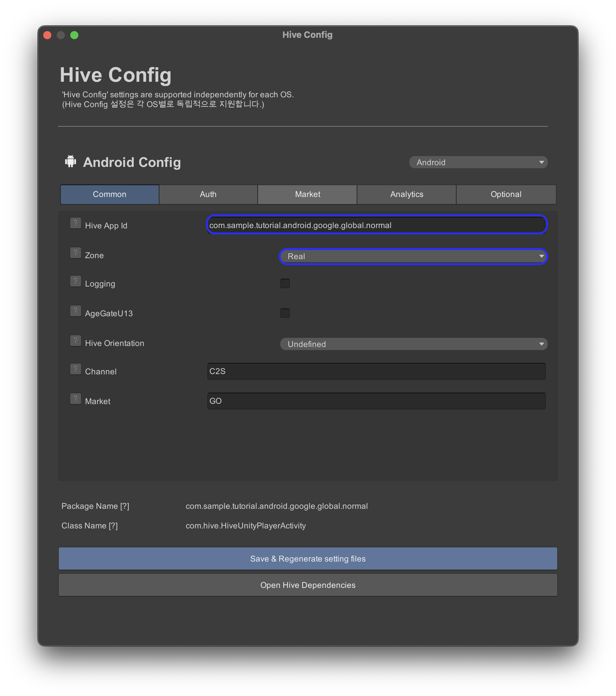Click into the Hive App Id text field
Viewport: 616px width, 696px height.
pyautogui.click(x=376, y=225)
